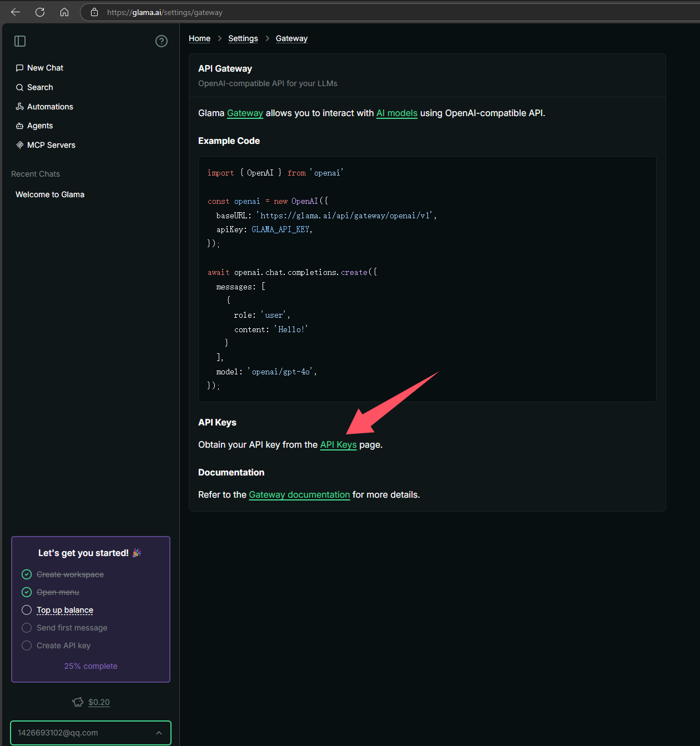700x746 pixels.
Task: Click chevron between Settings and Gateway
Action: [x=267, y=38]
